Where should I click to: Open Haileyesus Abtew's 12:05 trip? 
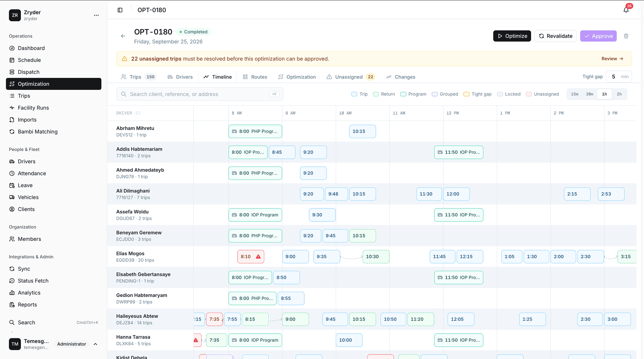[x=461, y=319]
